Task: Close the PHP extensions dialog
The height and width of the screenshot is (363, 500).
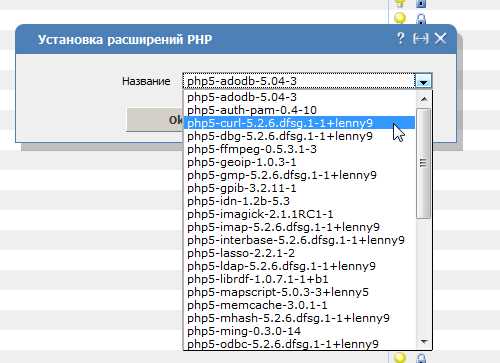Action: click(440, 39)
